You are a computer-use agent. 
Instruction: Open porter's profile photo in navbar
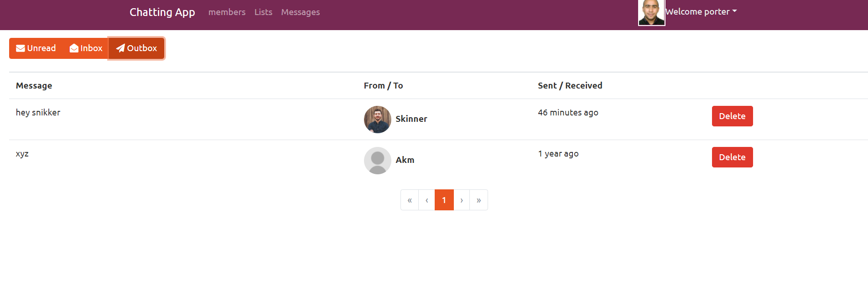pos(651,12)
